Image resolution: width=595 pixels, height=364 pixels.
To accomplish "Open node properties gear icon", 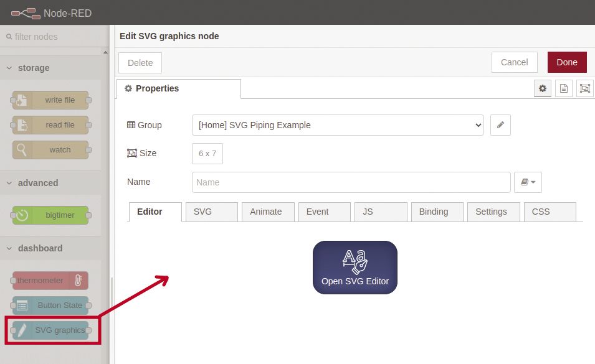I will [543, 88].
